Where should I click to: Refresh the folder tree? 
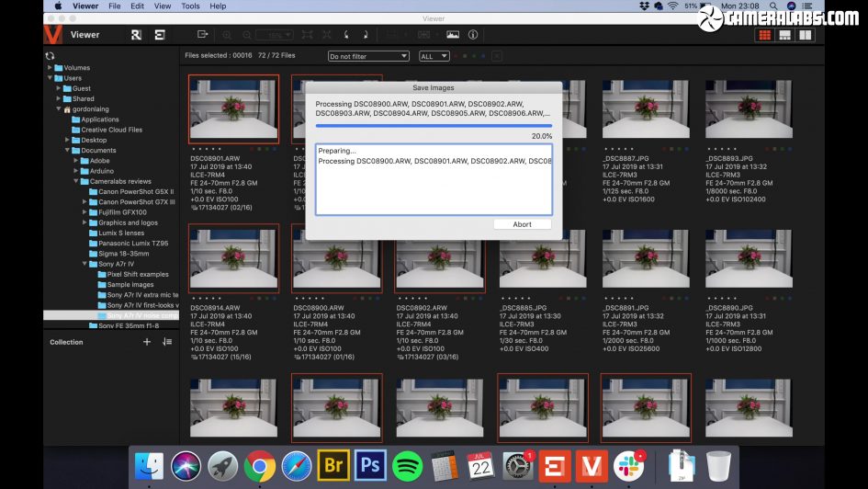pos(50,55)
